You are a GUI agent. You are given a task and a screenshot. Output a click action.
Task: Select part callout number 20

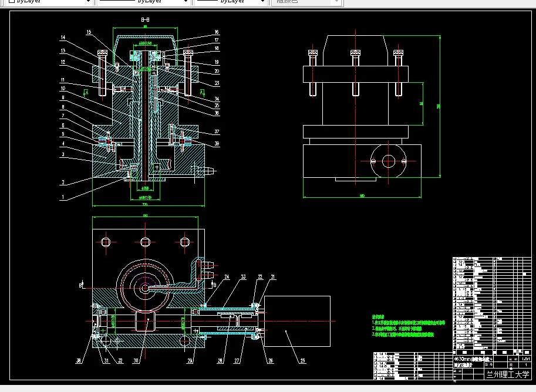click(217, 71)
